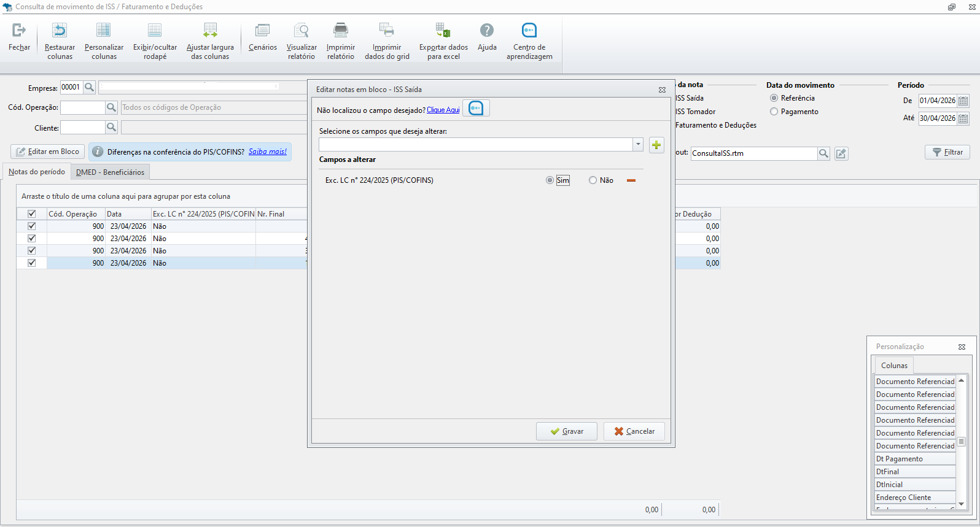Toggle the header select-all checkbox in grid
Viewport: 980px width, 527px height.
[32, 214]
